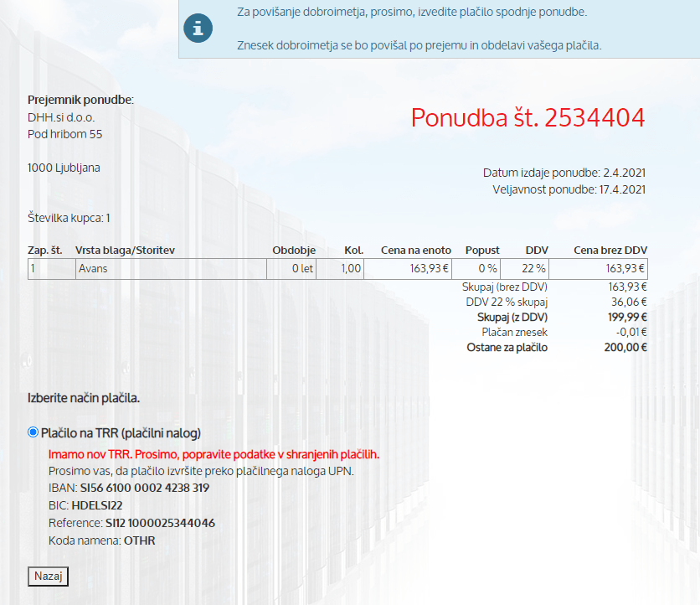700x605 pixels.
Task: Click the Avans cell in the table
Action: (x=93, y=269)
